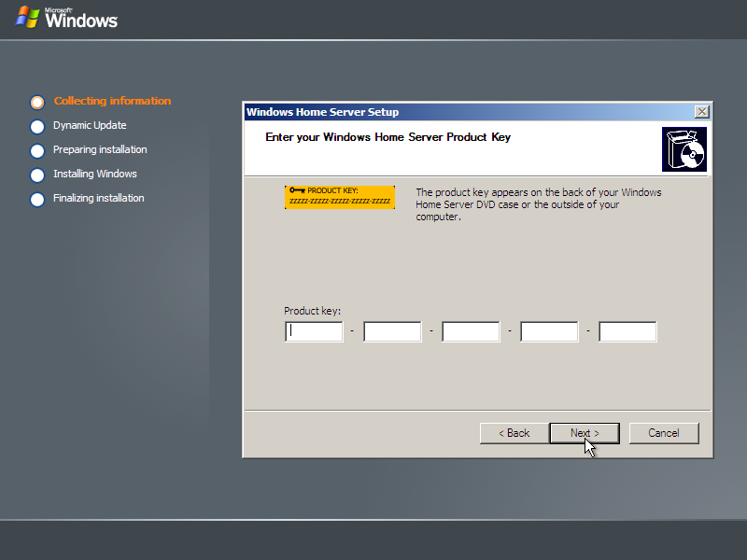Focus the first product key field
Image resolution: width=747 pixels, height=560 pixels.
pyautogui.click(x=314, y=331)
